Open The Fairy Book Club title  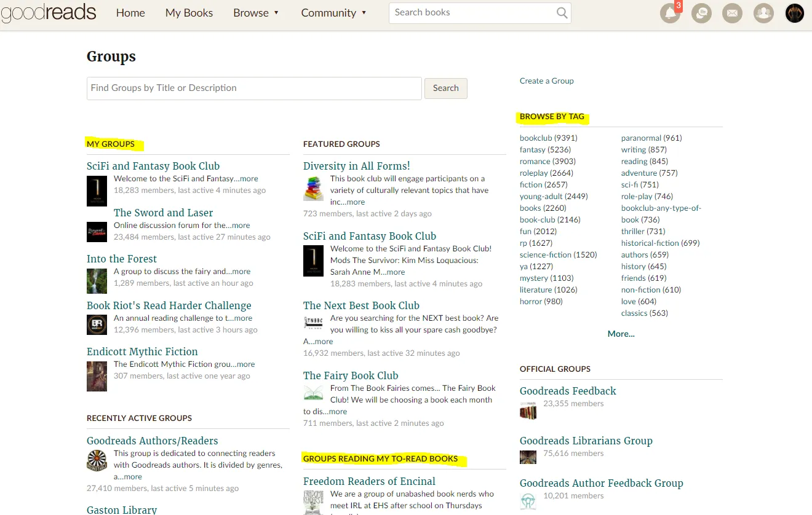coord(351,375)
